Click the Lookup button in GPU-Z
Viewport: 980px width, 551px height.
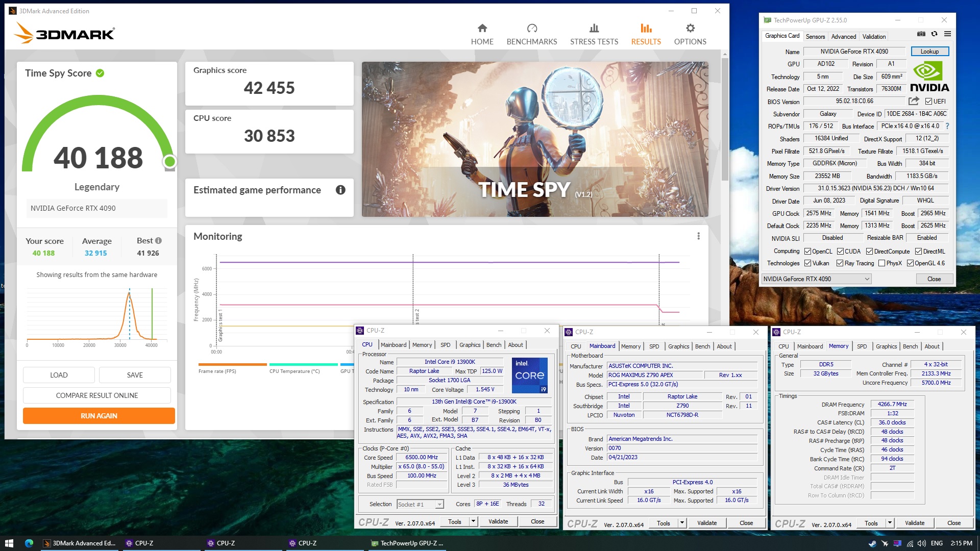pyautogui.click(x=929, y=52)
